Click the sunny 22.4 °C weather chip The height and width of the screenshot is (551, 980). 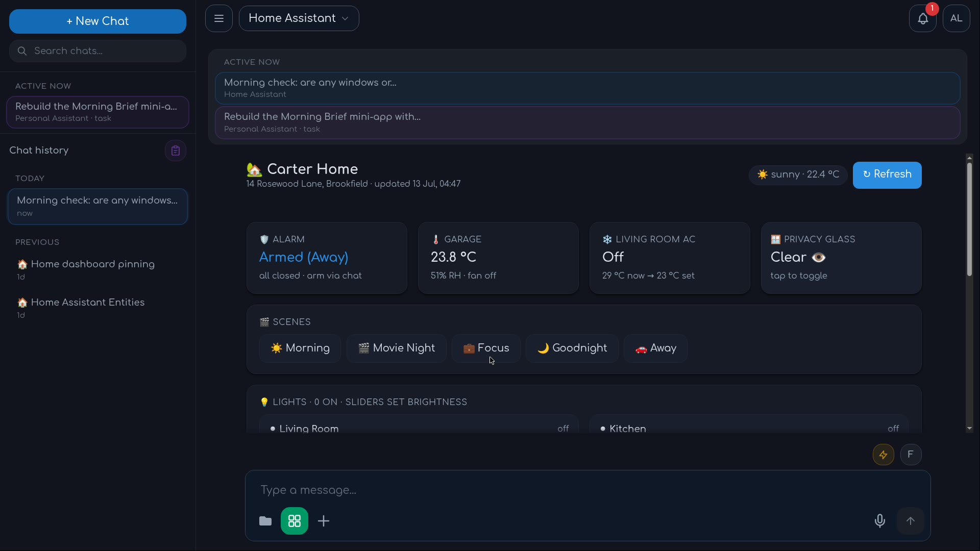798,175
